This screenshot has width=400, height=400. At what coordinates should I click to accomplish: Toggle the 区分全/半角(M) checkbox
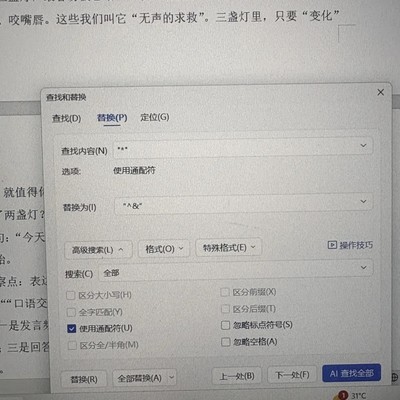click(72, 345)
